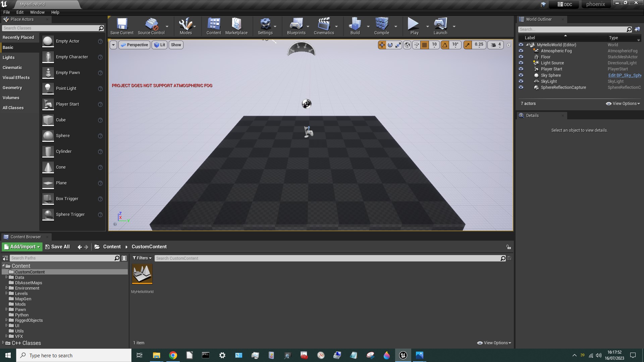Toggle grid snapping in the viewport toolbar

point(425,45)
